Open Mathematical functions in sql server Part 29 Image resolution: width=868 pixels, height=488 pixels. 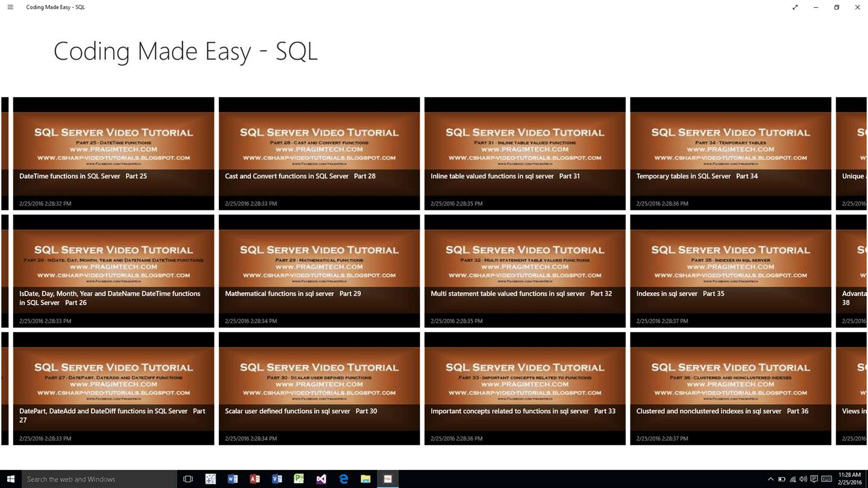click(319, 271)
